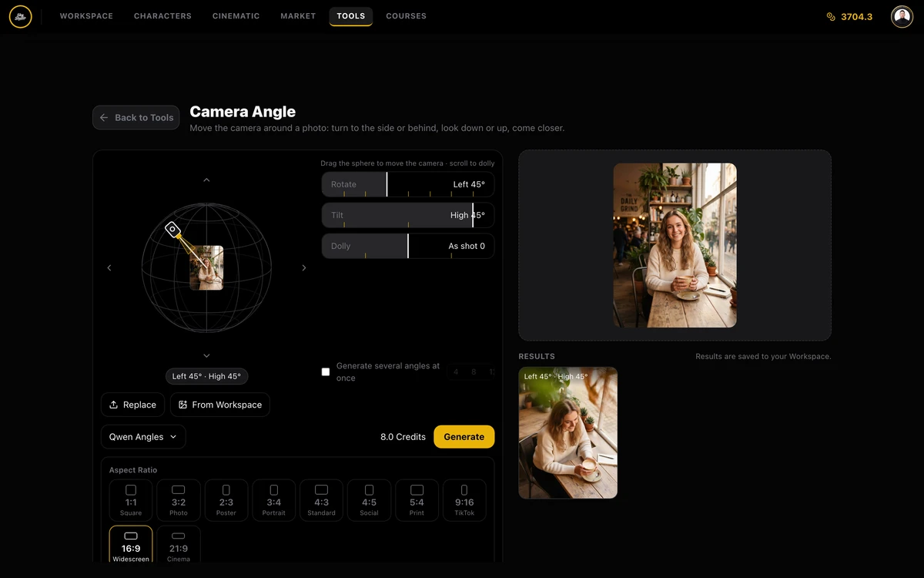The height and width of the screenshot is (578, 924).
Task: Open the Cinematic section
Action: tap(236, 16)
